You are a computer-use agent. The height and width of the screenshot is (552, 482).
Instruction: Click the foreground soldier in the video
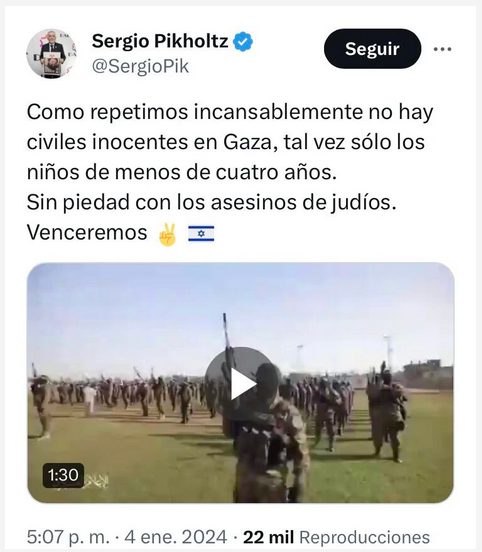271,433
